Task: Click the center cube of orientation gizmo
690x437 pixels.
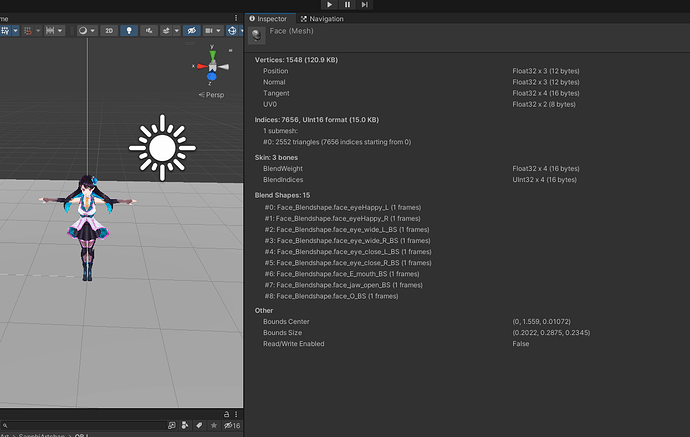Action: coord(213,67)
